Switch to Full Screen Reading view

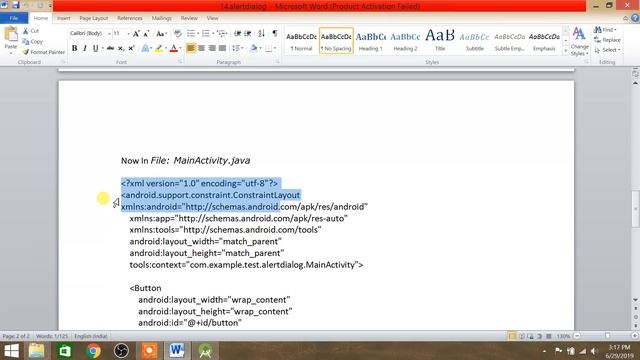coord(521,336)
